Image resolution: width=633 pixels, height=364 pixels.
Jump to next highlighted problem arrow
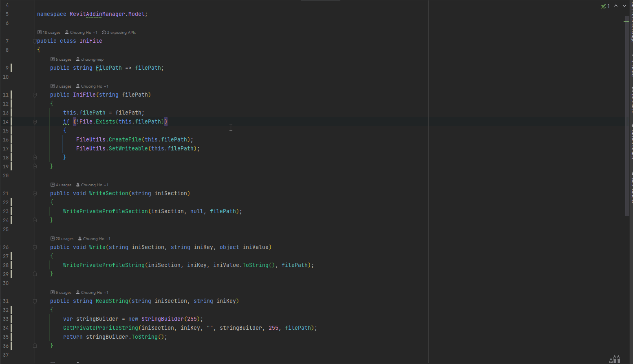point(624,6)
